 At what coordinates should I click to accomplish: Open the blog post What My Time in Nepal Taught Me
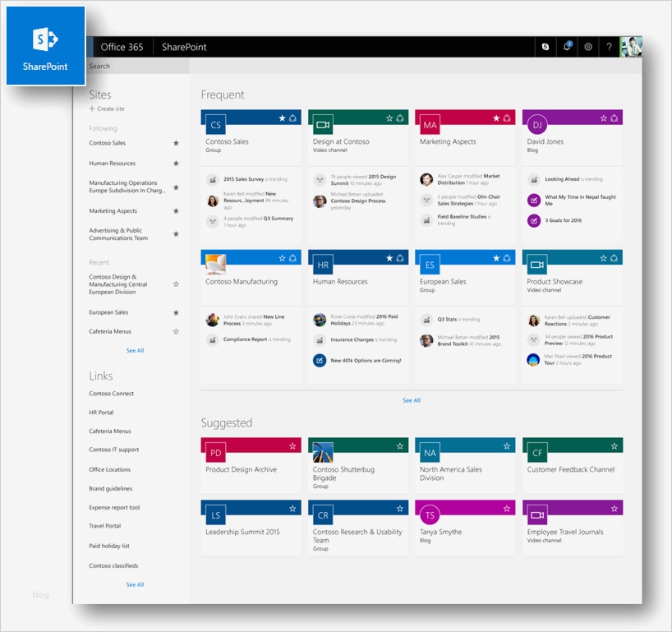pyautogui.click(x=580, y=201)
